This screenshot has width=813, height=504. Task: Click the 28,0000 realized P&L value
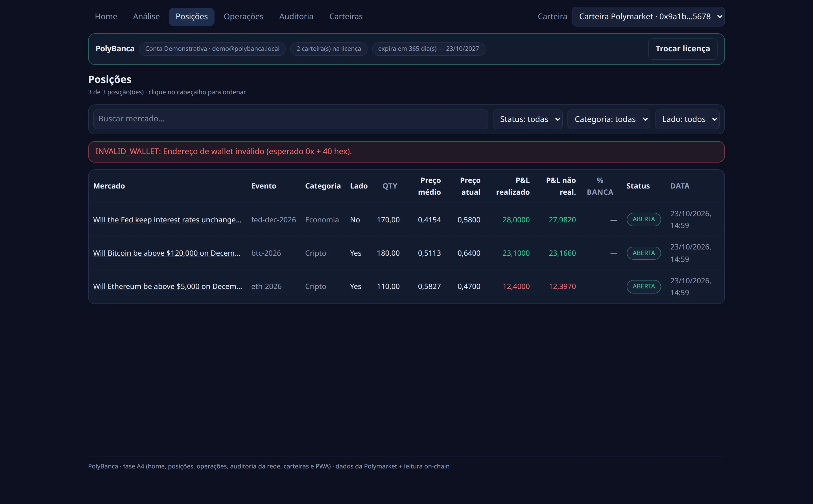[x=516, y=220]
